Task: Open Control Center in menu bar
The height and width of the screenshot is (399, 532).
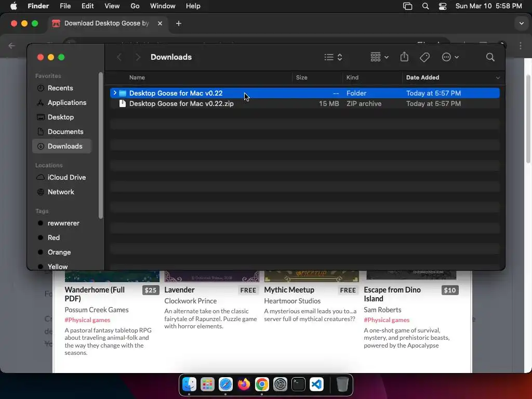Action: [x=443, y=6]
